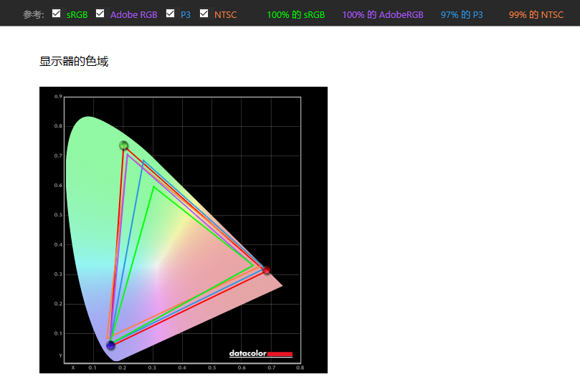Select the 100% 的 AdobeRGB result text
The height and width of the screenshot is (392, 580).
pos(382,15)
